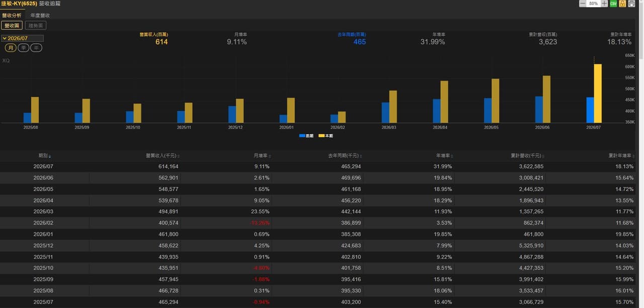Image resolution: width=644 pixels, height=308 pixels.
Task: Sort table by 累計年增率 column header
Action: (621, 156)
